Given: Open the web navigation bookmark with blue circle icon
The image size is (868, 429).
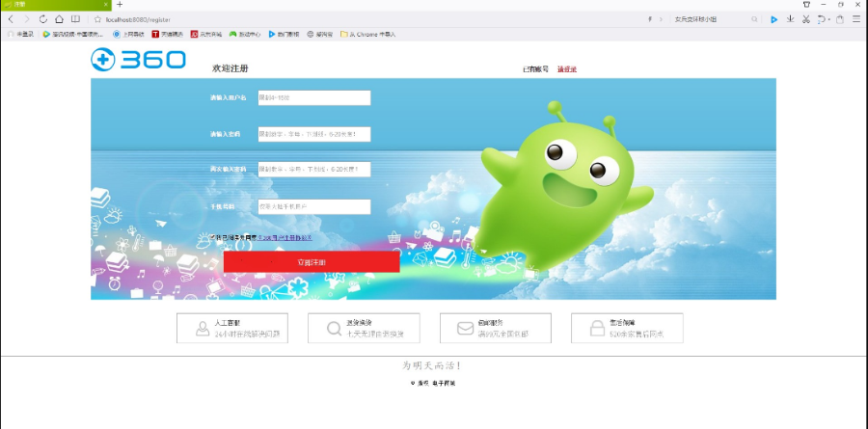Looking at the screenshot, I should (128, 35).
